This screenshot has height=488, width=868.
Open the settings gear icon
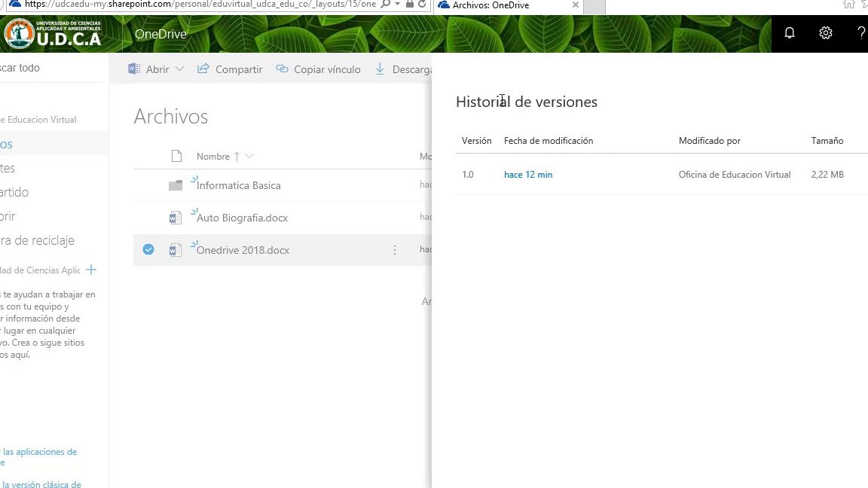coord(825,33)
